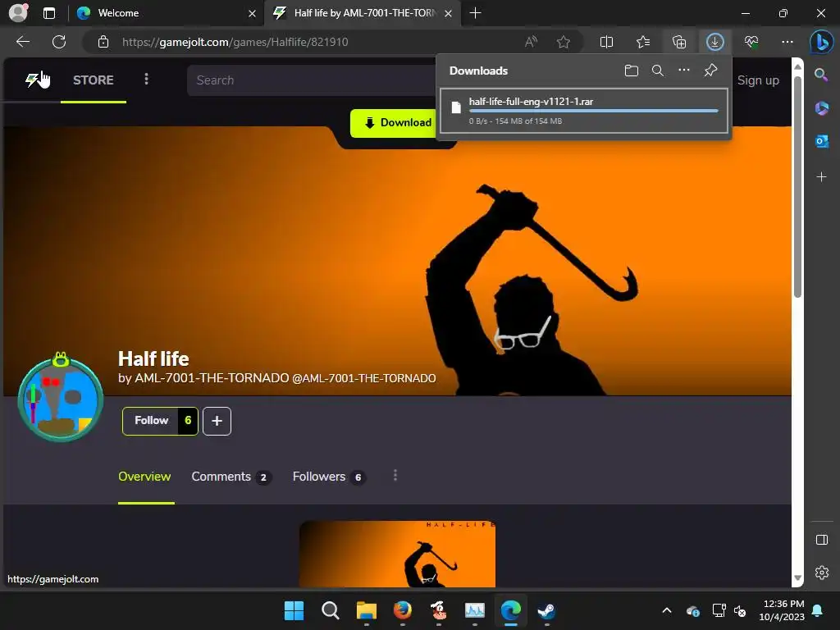840x630 pixels.
Task: Search downloads with the magnifier icon
Action: (x=658, y=71)
